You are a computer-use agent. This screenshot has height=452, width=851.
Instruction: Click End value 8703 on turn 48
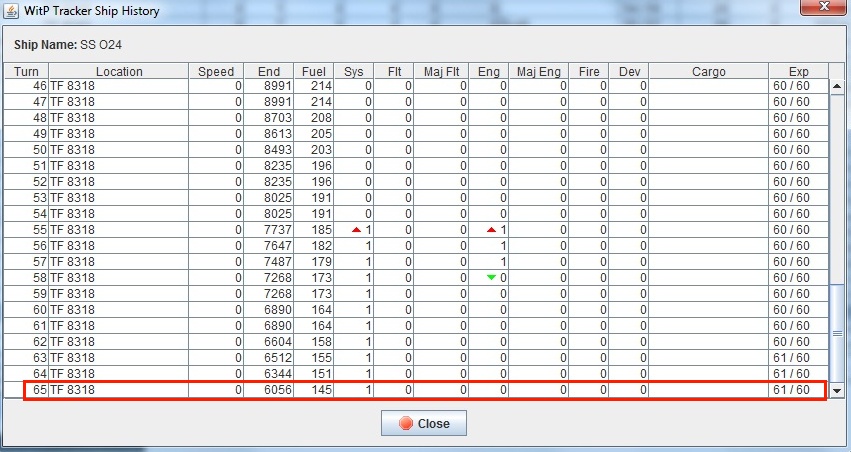(x=278, y=118)
